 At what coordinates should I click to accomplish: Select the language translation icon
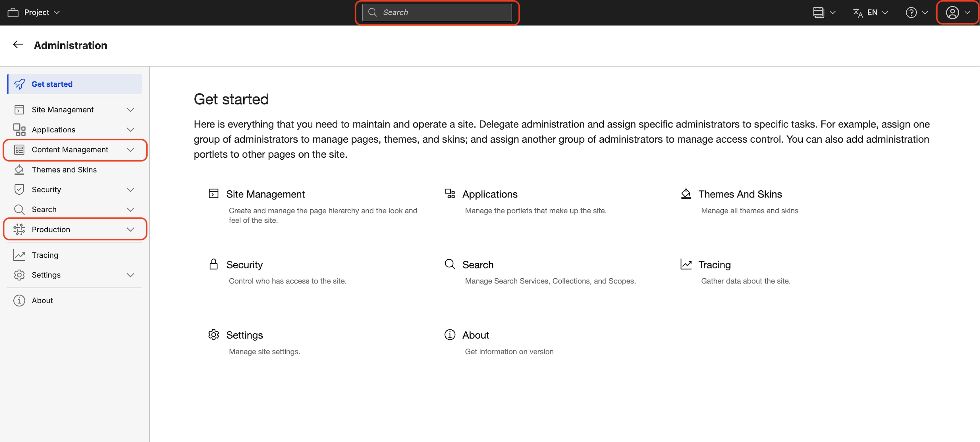tap(858, 12)
